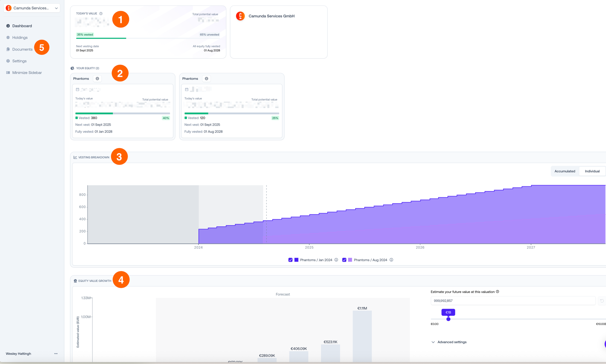The image size is (606, 364).
Task: Click the 25% badge on second Phantoms card
Action: 275,118
